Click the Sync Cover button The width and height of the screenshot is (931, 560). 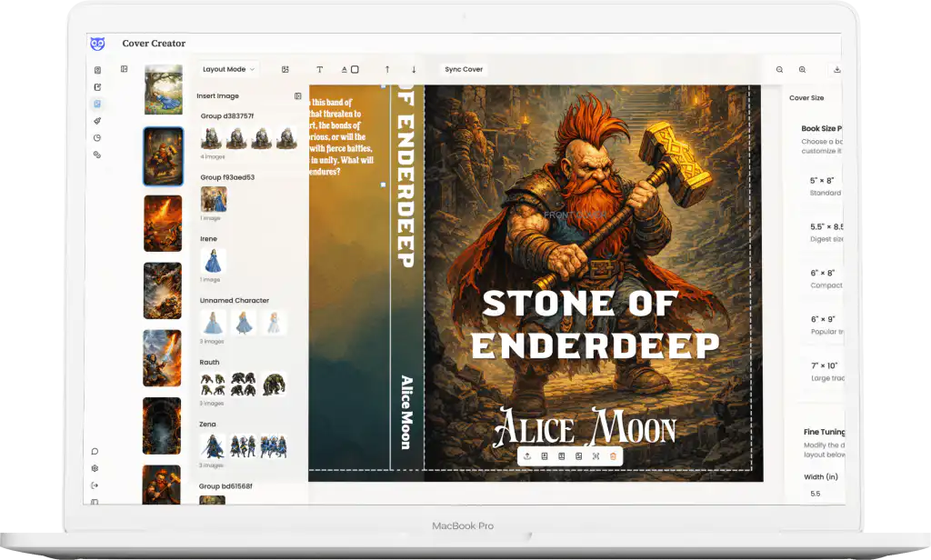tap(464, 69)
